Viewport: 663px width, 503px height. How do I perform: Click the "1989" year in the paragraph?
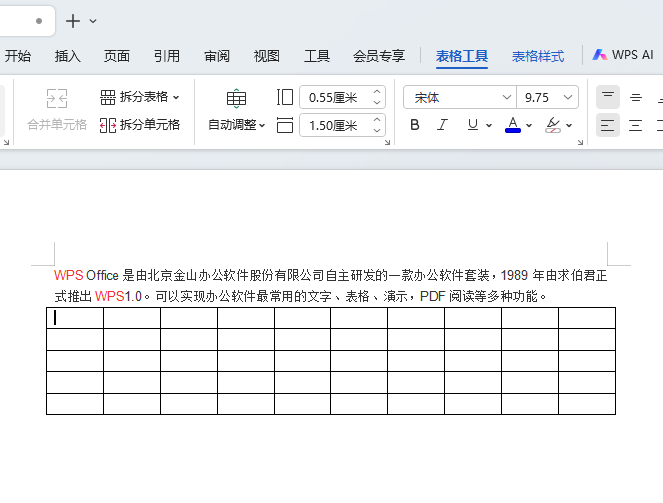point(514,276)
